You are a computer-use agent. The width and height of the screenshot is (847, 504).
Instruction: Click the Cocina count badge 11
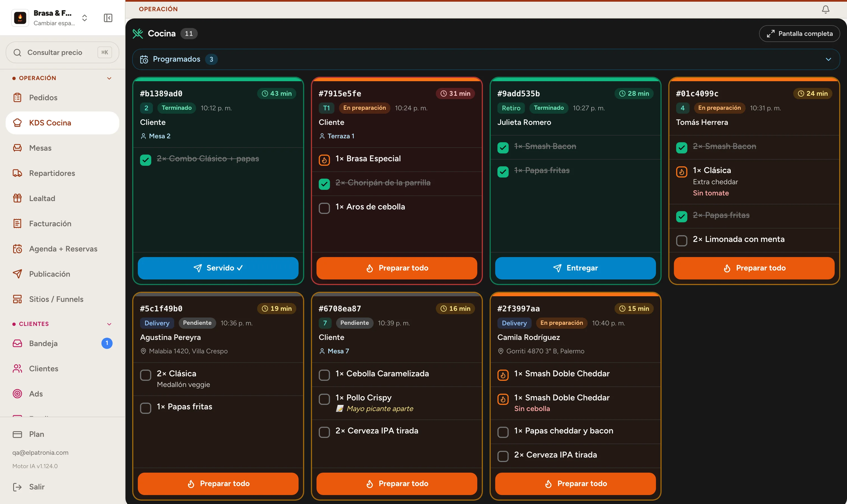pyautogui.click(x=189, y=34)
